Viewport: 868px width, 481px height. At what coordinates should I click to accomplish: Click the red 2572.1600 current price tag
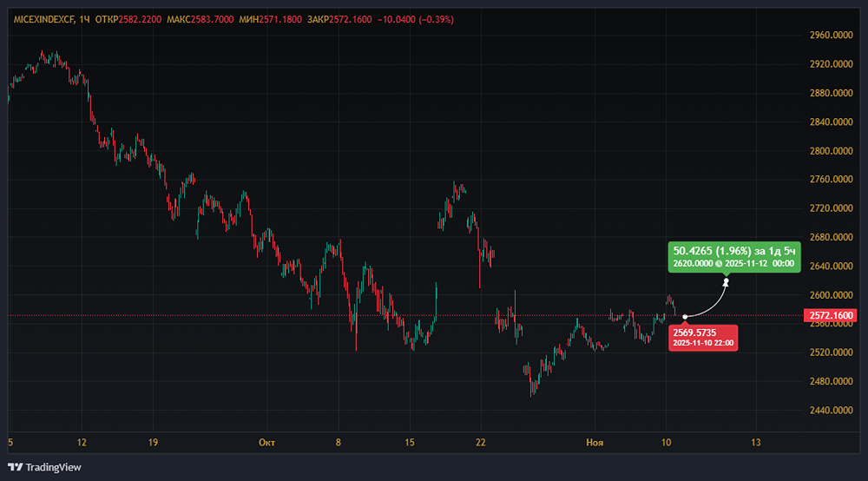point(832,316)
